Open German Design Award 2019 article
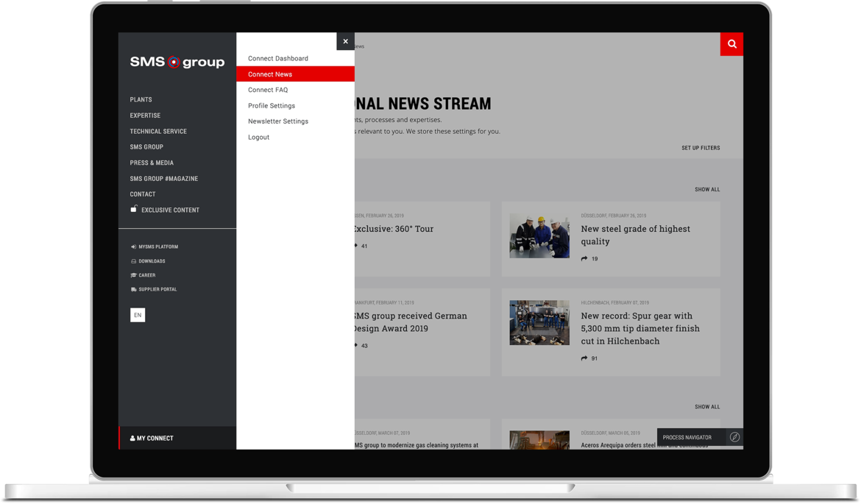This screenshot has width=861, height=504. (410, 322)
